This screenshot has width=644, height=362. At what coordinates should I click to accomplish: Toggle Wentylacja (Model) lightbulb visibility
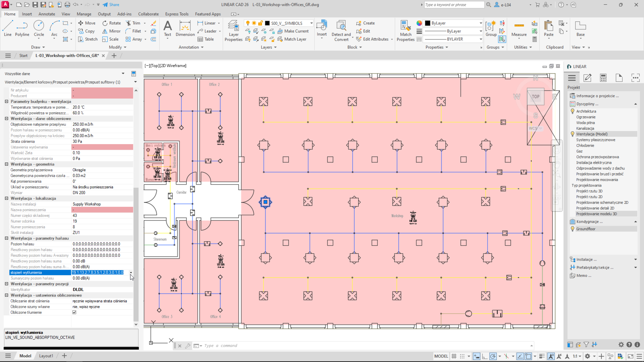point(573,134)
